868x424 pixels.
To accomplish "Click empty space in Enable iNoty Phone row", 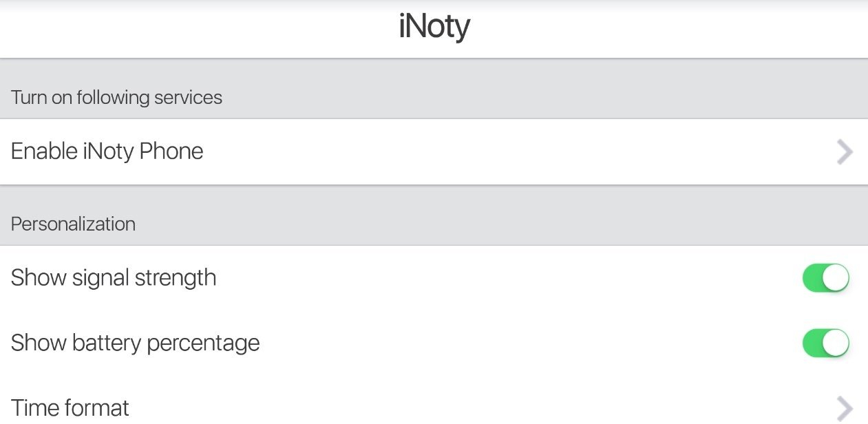I will click(516, 151).
